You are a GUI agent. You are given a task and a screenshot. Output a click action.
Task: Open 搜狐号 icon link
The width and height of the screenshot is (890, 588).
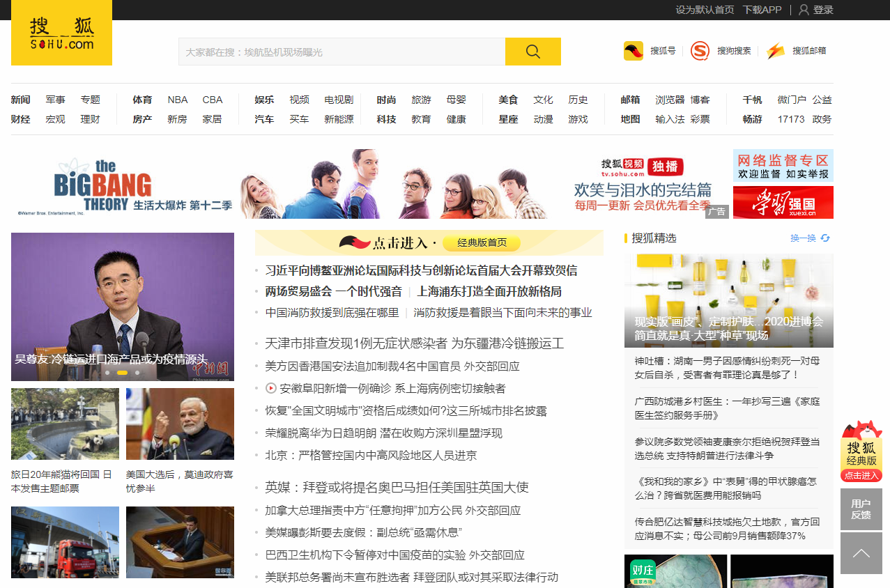(x=634, y=51)
